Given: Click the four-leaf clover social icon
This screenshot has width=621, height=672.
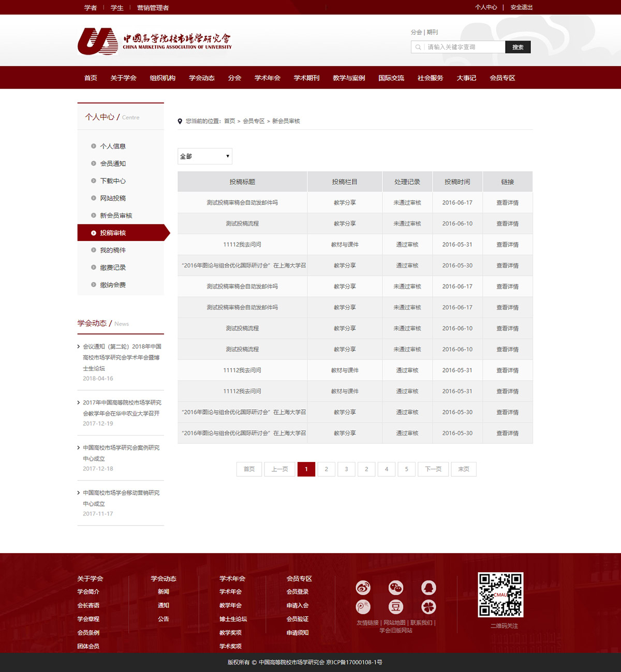Looking at the screenshot, I should tap(428, 607).
